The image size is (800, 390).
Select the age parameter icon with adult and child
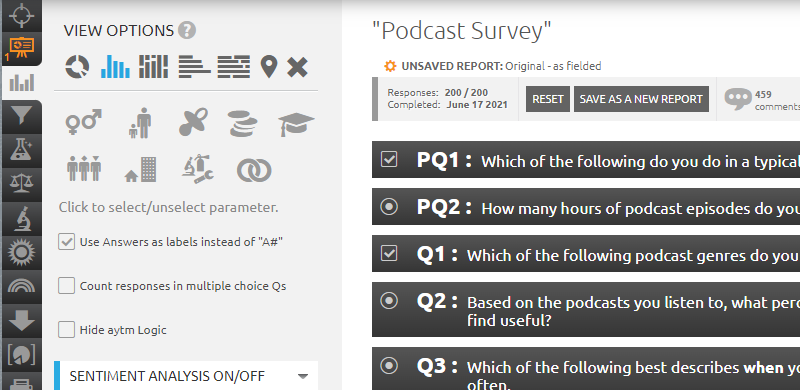pos(140,123)
